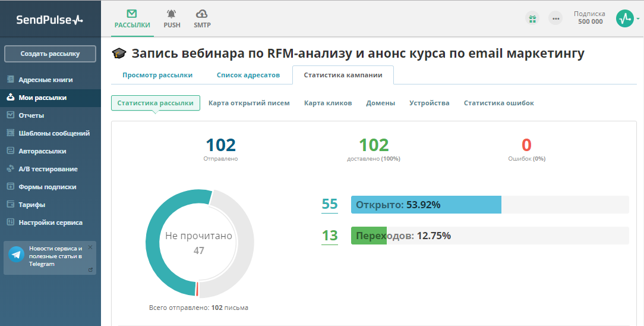Switch to Просмотр рассылки tab
The width and height of the screenshot is (644, 326).
click(157, 75)
